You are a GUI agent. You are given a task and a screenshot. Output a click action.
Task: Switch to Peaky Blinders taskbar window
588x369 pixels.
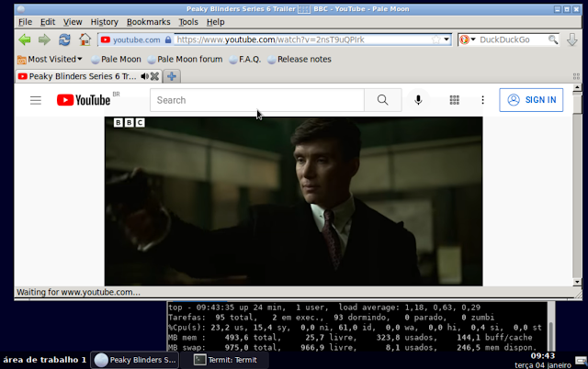[x=135, y=360]
